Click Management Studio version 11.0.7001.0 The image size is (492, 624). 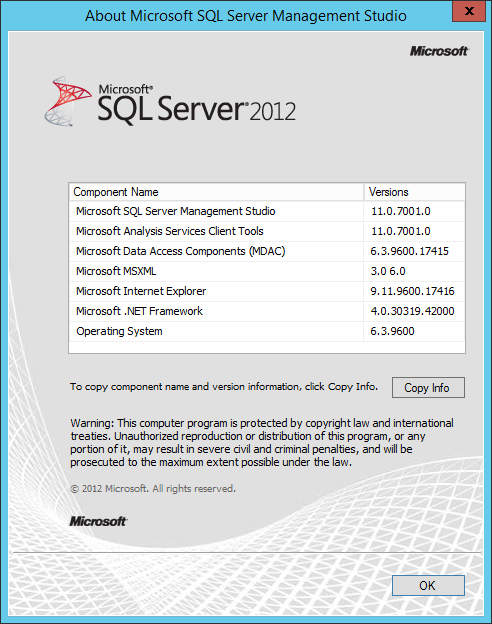pyautogui.click(x=401, y=211)
